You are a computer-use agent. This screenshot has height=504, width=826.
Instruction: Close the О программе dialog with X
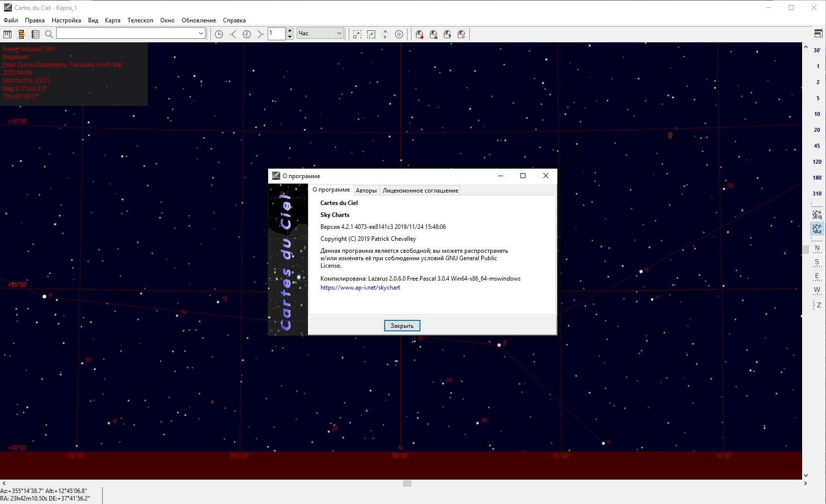tap(546, 176)
